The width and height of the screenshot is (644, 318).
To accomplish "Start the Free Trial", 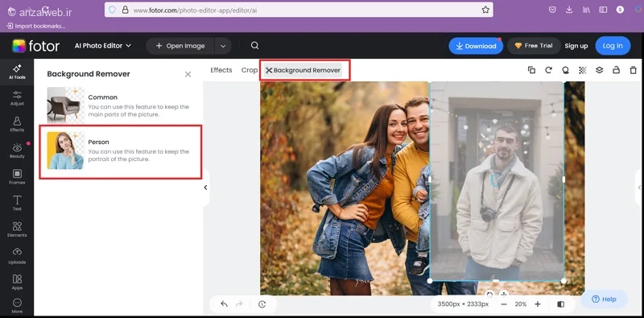I will [x=534, y=46].
